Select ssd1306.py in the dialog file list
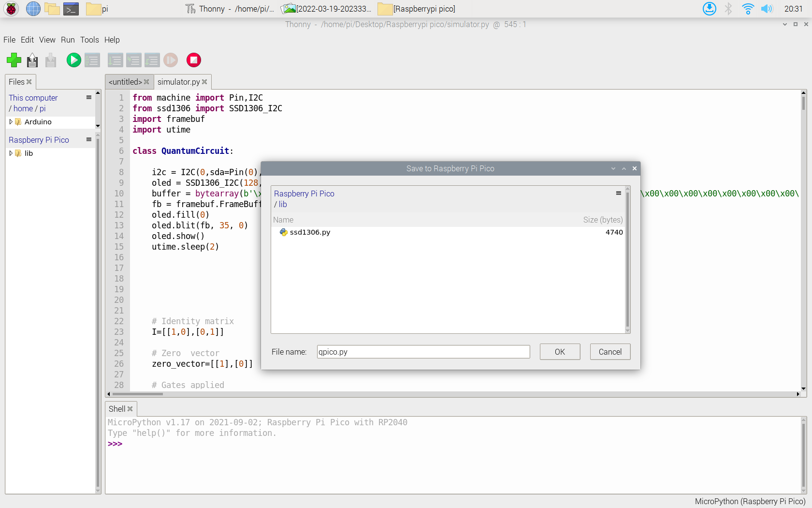This screenshot has height=508, width=812. tap(448, 232)
